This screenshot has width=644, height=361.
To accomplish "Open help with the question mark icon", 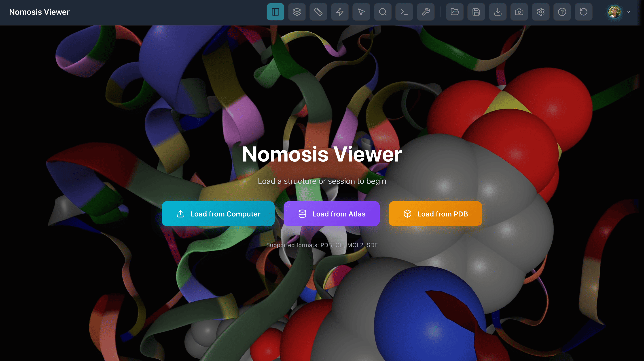I will [x=562, y=12].
